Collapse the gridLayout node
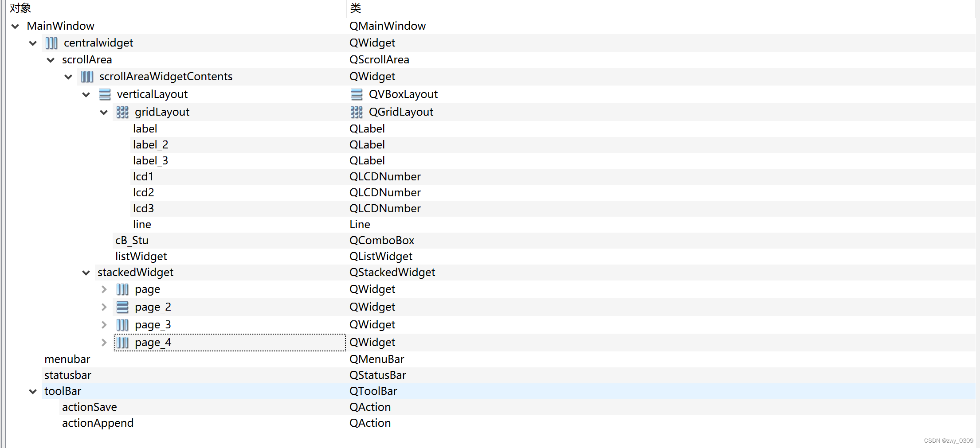Image resolution: width=980 pixels, height=448 pixels. click(x=104, y=112)
